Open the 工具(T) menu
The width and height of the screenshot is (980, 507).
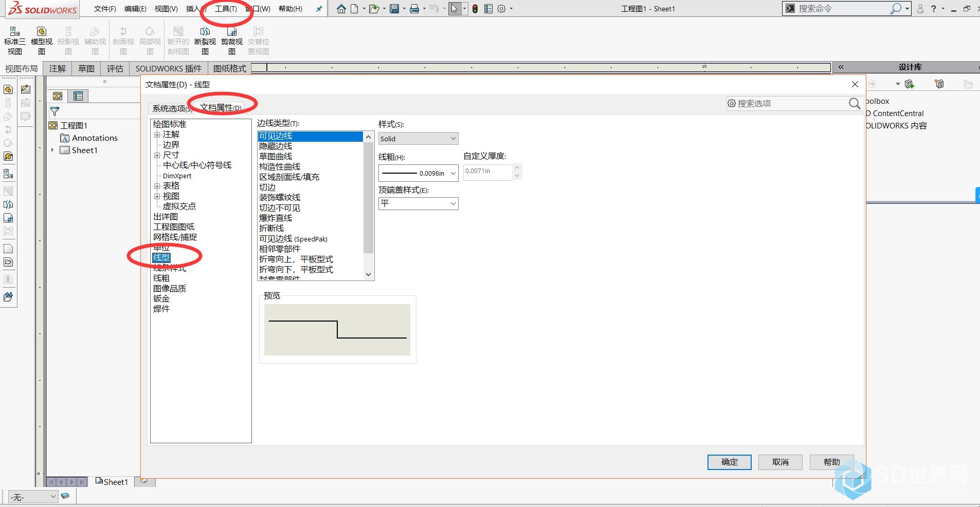coord(226,9)
